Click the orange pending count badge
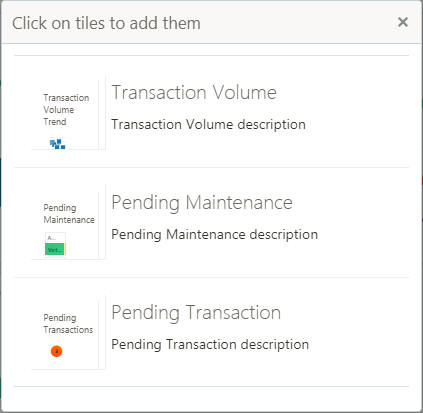The image size is (423, 413). coord(57,351)
